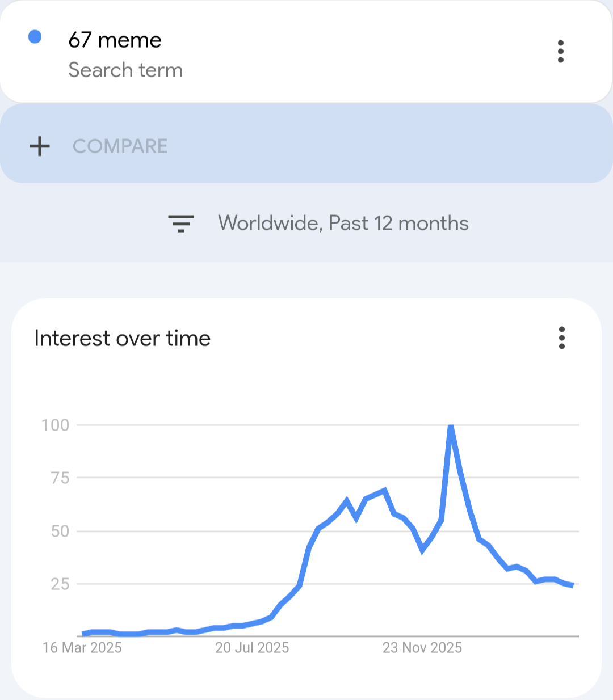Click the 100 value on the y-axis

coord(56,425)
